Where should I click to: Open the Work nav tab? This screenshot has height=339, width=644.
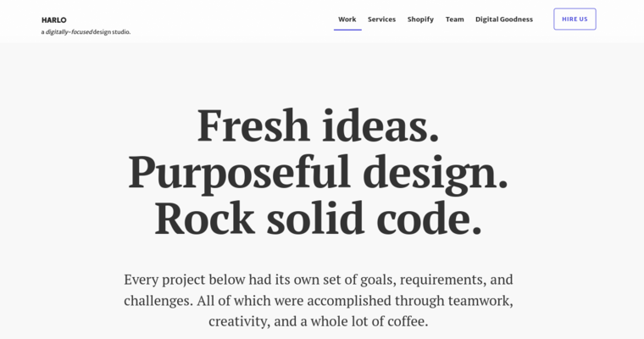[347, 19]
